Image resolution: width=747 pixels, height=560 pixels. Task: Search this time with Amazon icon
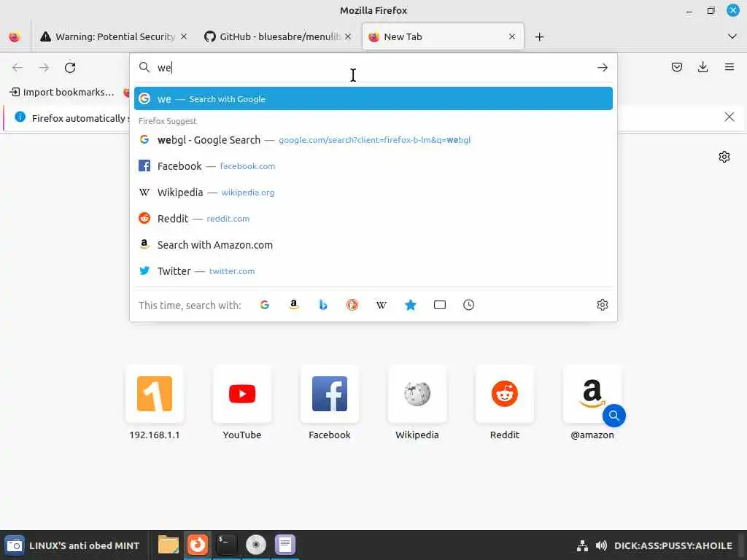[294, 305]
